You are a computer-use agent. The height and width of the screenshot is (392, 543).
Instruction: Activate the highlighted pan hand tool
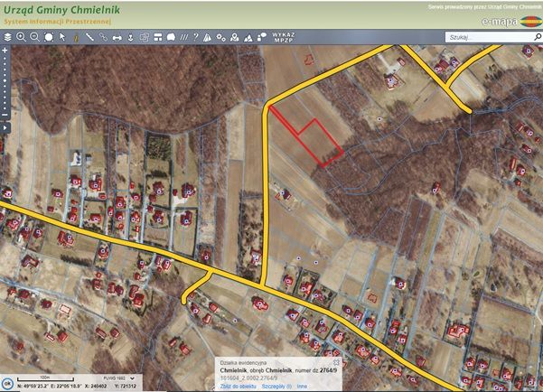pos(76,37)
